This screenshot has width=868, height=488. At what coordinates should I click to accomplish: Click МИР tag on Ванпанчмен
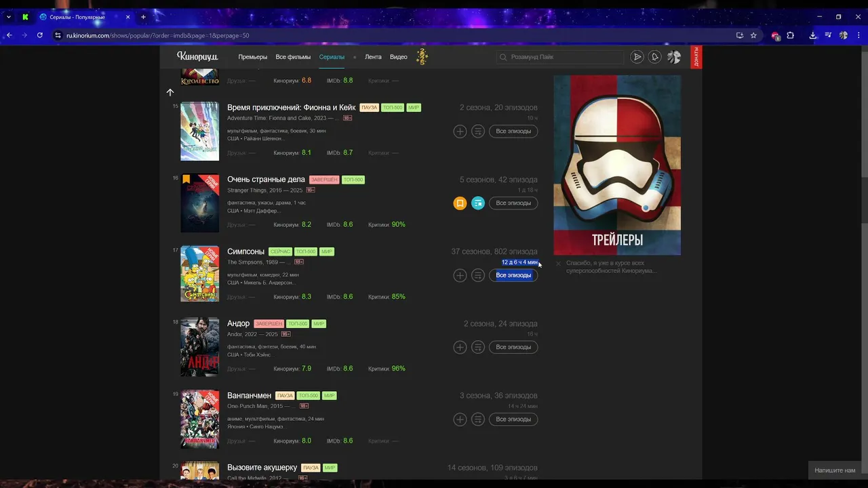click(x=329, y=395)
